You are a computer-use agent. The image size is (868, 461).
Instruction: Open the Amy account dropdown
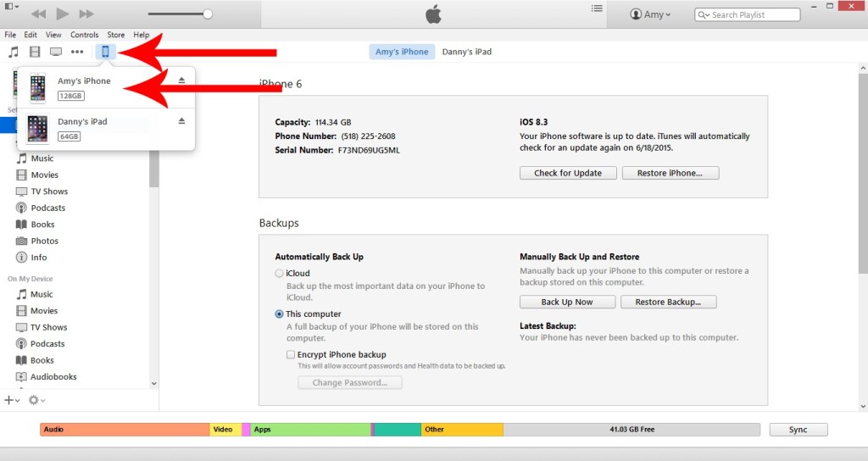pyautogui.click(x=650, y=14)
